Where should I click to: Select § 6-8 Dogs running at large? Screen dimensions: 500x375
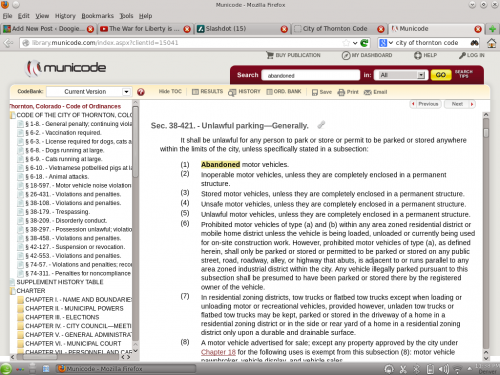64,150
